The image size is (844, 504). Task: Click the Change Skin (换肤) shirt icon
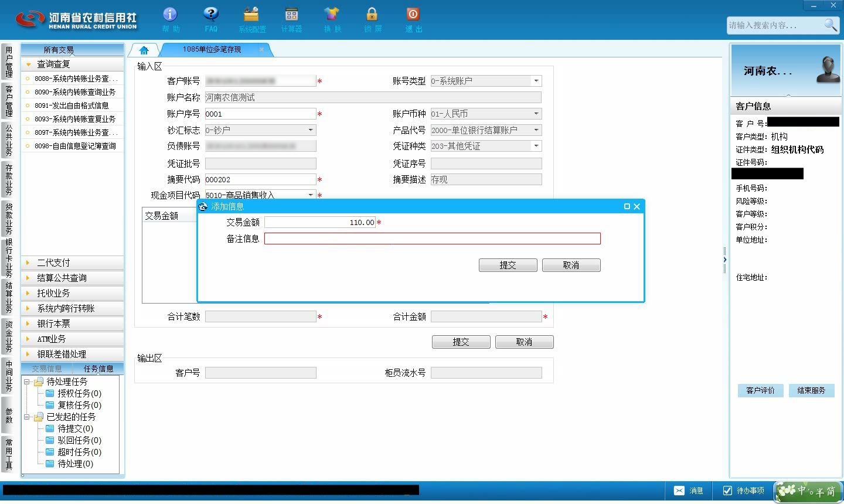332,14
